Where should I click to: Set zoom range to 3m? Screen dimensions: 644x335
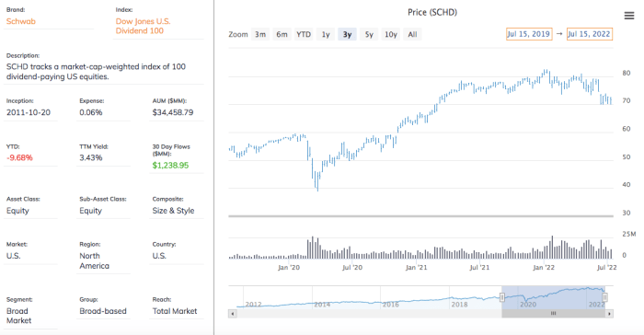tap(260, 35)
